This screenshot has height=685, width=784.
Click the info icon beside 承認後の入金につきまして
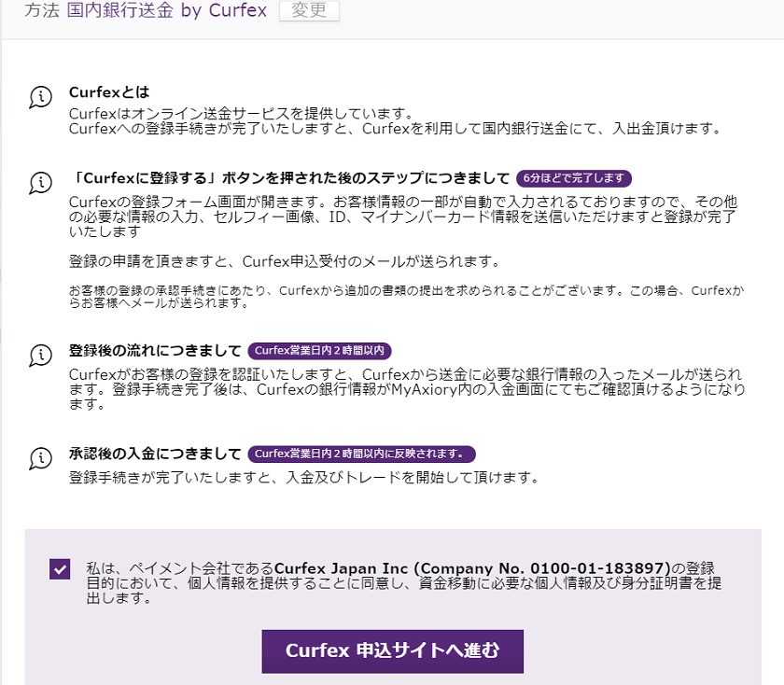pos(40,457)
